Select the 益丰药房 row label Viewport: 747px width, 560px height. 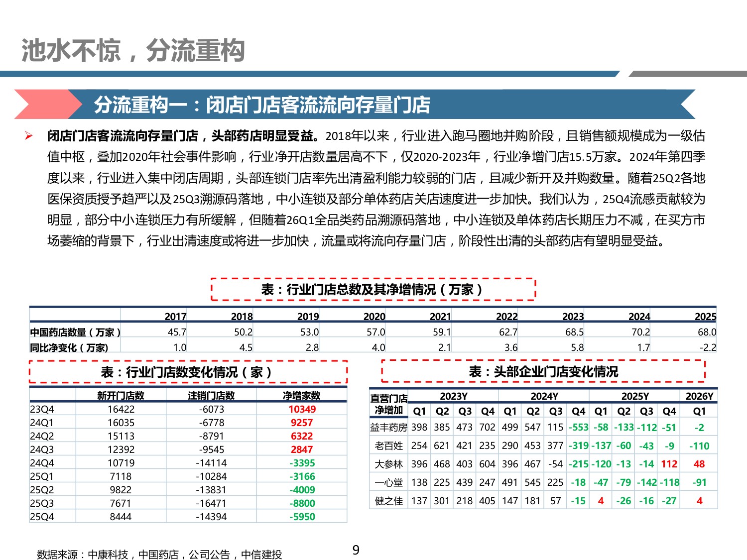tap(388, 428)
